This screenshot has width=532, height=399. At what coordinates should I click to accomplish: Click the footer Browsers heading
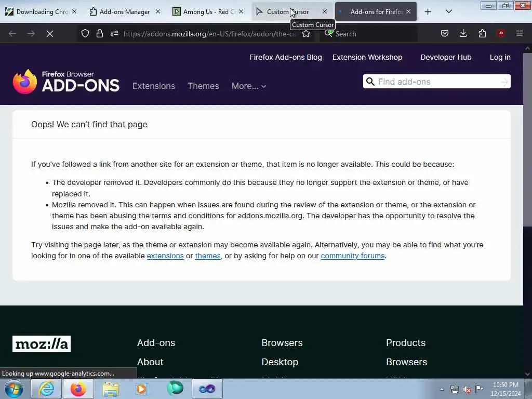coord(282,343)
